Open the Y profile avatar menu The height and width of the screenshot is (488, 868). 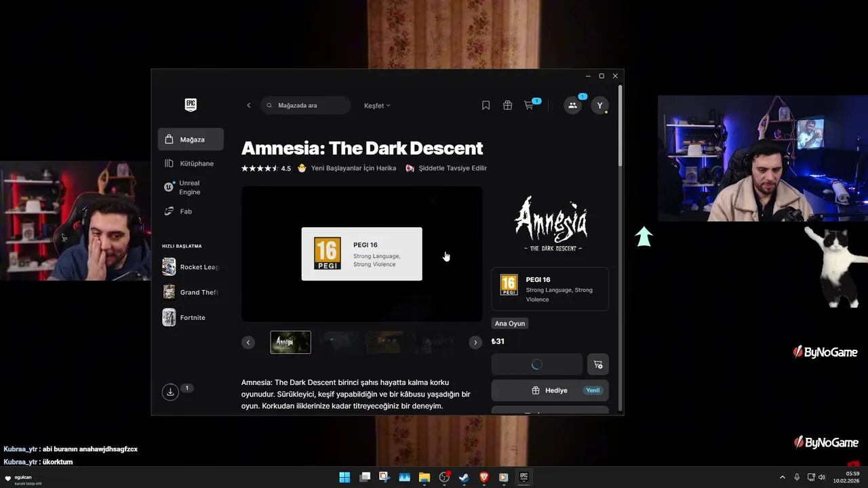[x=599, y=105]
